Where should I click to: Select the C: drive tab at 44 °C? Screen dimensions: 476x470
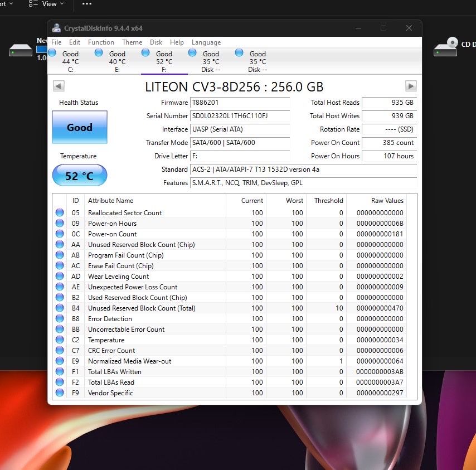[x=71, y=61]
